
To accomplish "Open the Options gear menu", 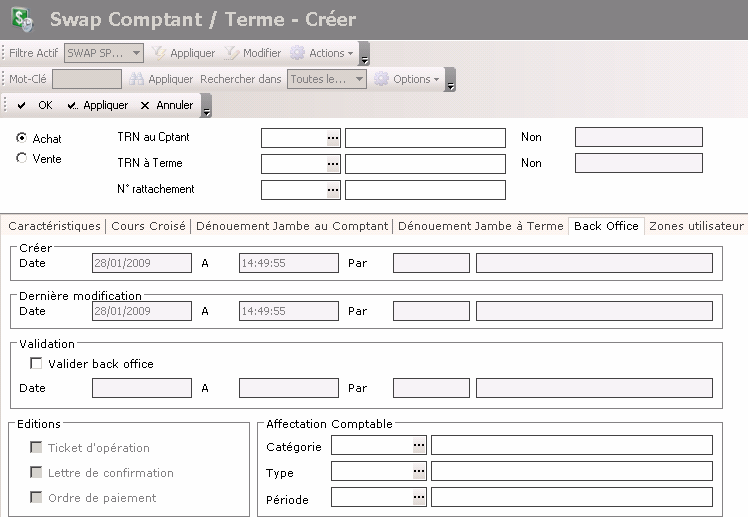I will (x=407, y=79).
